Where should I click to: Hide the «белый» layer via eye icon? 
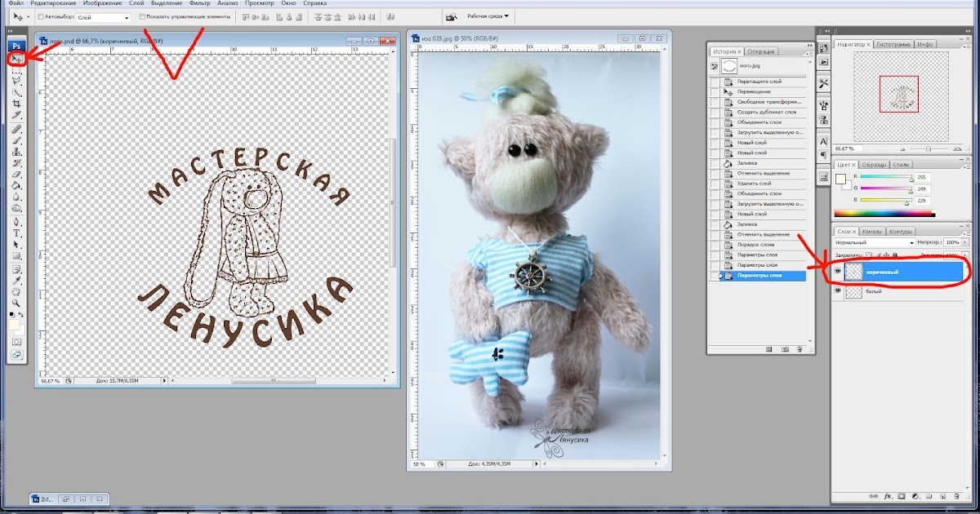pyautogui.click(x=838, y=290)
